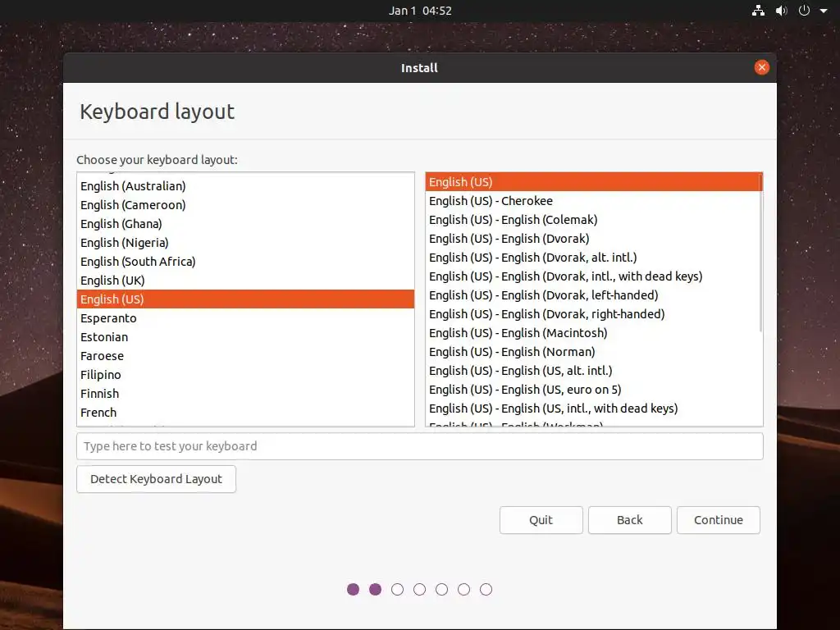
Task: Click the volume speaker icon in top bar
Action: 782,10
